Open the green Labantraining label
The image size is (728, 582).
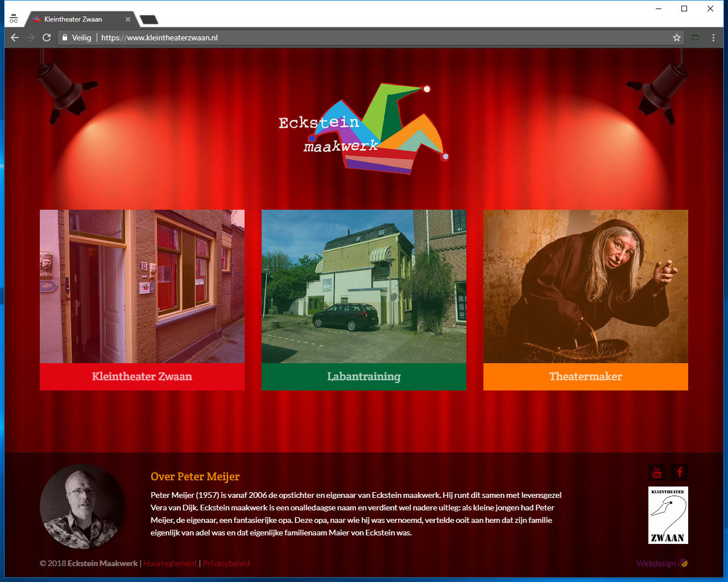(364, 377)
